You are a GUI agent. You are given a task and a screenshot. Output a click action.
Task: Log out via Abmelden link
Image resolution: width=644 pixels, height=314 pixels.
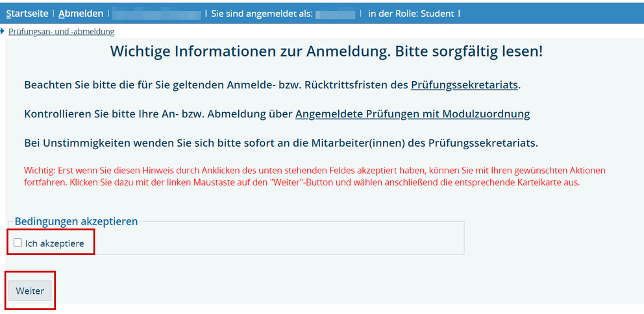tap(80, 13)
